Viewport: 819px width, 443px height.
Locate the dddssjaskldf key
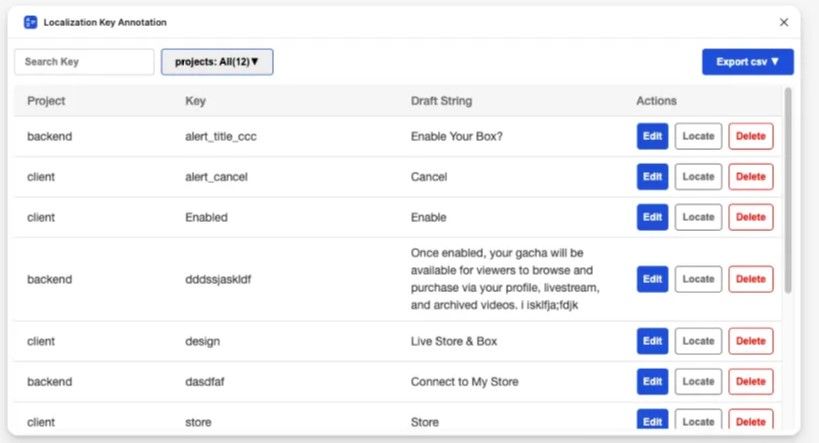tap(698, 279)
